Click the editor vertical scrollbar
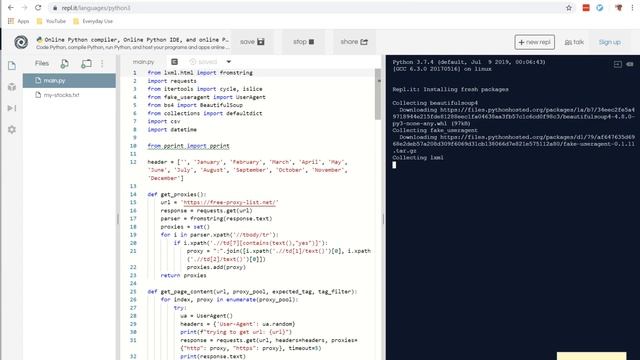640x360 pixels. coord(378,94)
